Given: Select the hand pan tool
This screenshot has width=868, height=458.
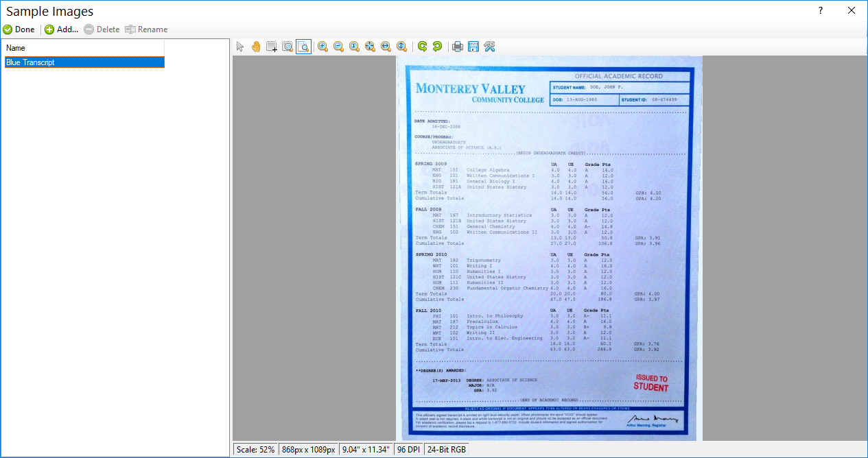Looking at the screenshot, I should click(256, 47).
